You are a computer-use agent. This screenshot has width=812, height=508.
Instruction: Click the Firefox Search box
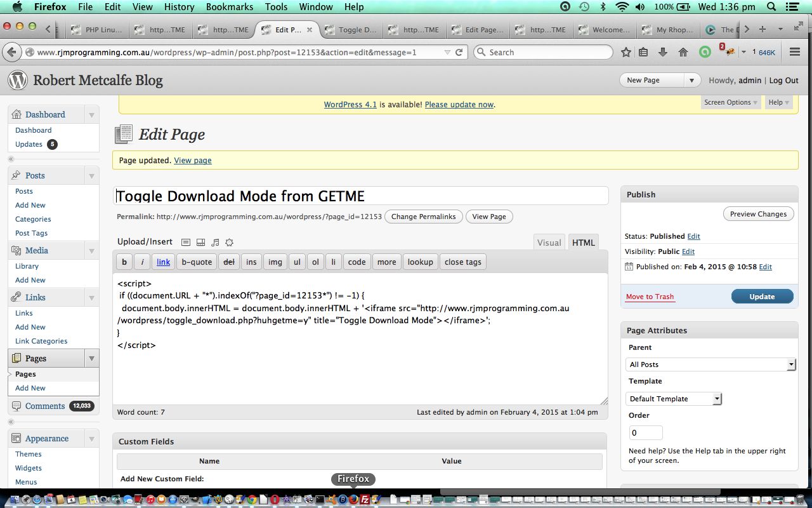click(x=543, y=52)
